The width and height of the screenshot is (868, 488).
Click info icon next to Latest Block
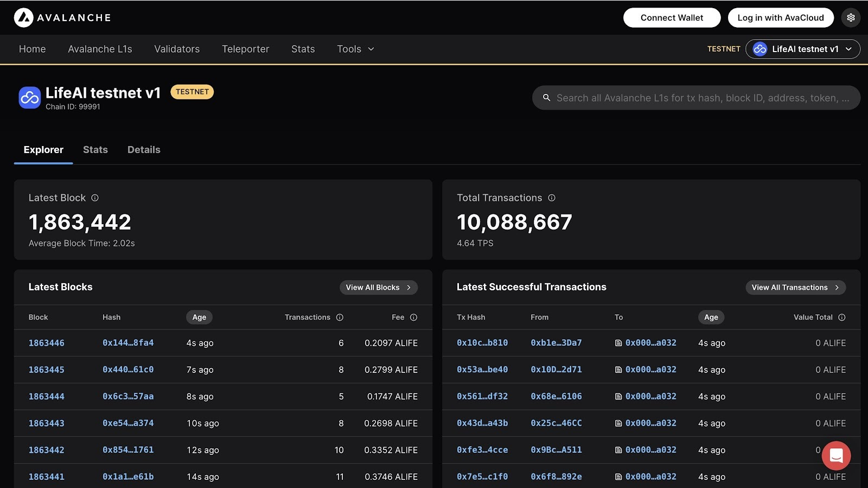(95, 198)
